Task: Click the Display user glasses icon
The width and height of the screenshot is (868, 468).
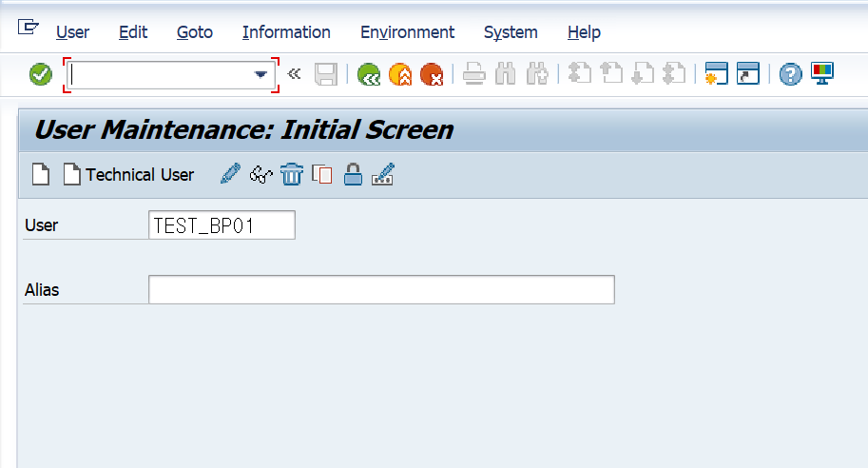Action: 260,174
